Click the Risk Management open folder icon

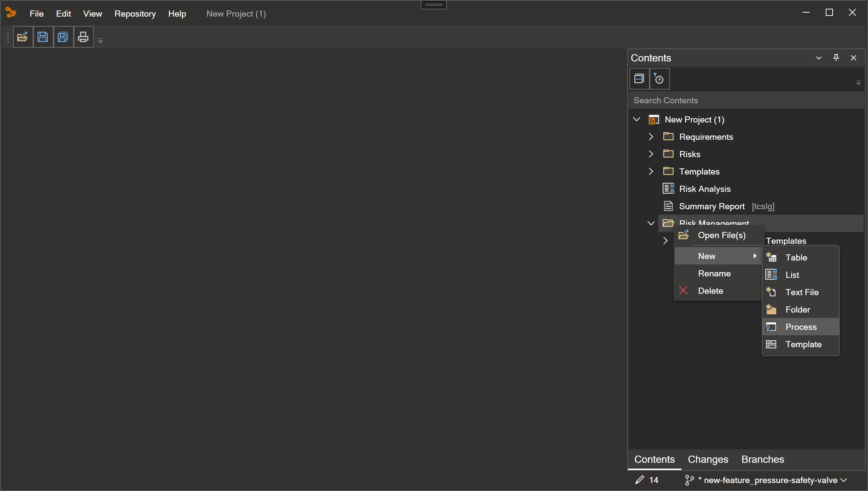[668, 223]
